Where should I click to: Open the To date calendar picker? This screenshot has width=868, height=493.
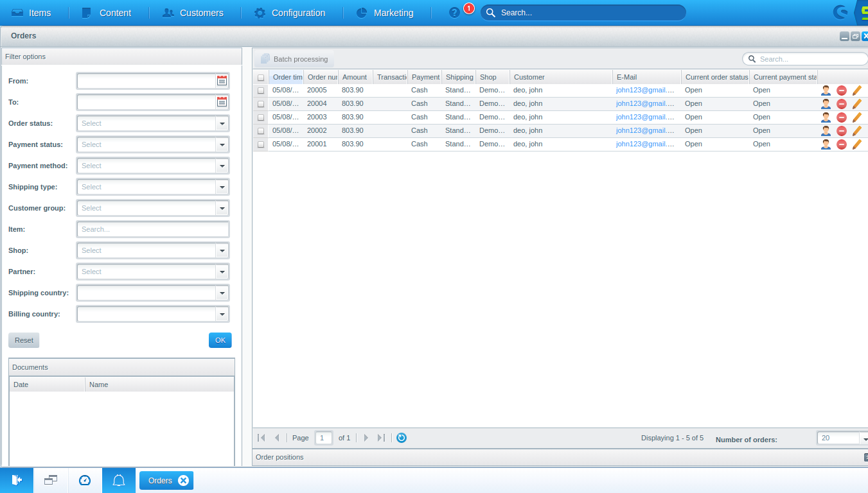(222, 102)
